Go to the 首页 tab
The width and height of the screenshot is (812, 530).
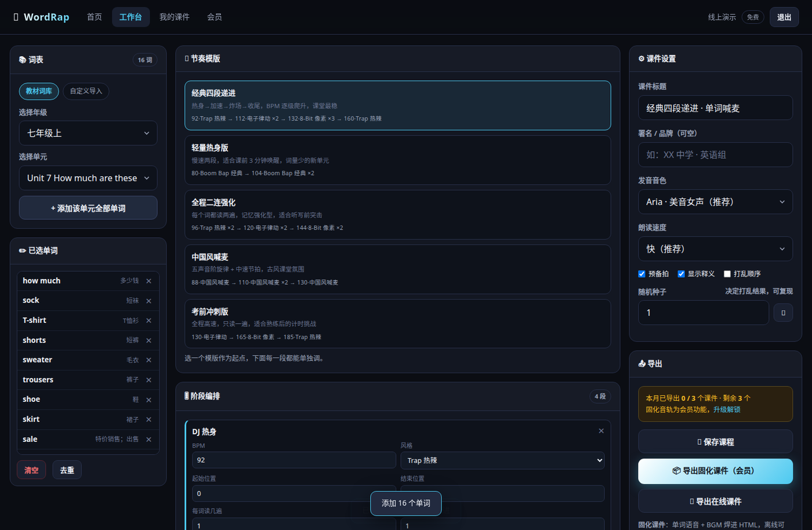tap(95, 17)
